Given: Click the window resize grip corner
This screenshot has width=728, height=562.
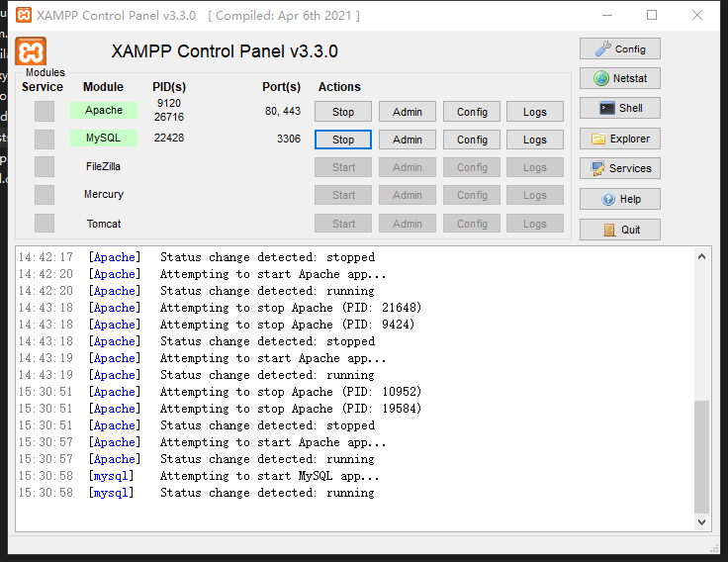Looking at the screenshot, I should tap(714, 548).
